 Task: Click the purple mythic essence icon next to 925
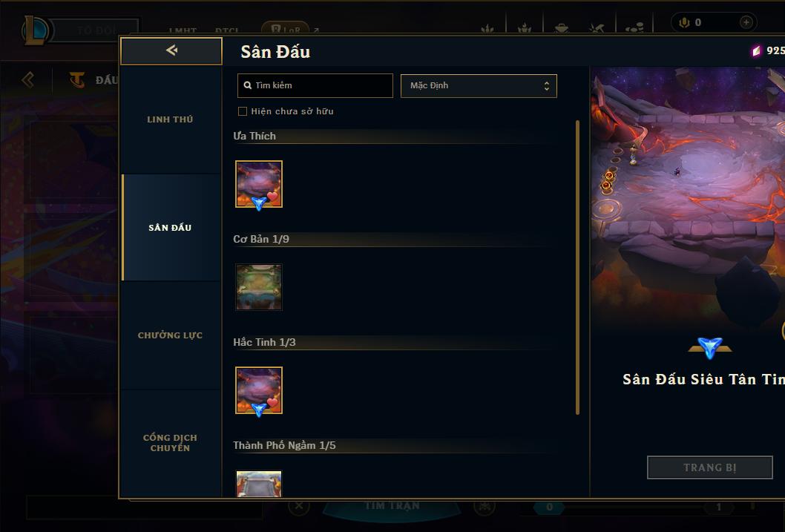[x=756, y=50]
